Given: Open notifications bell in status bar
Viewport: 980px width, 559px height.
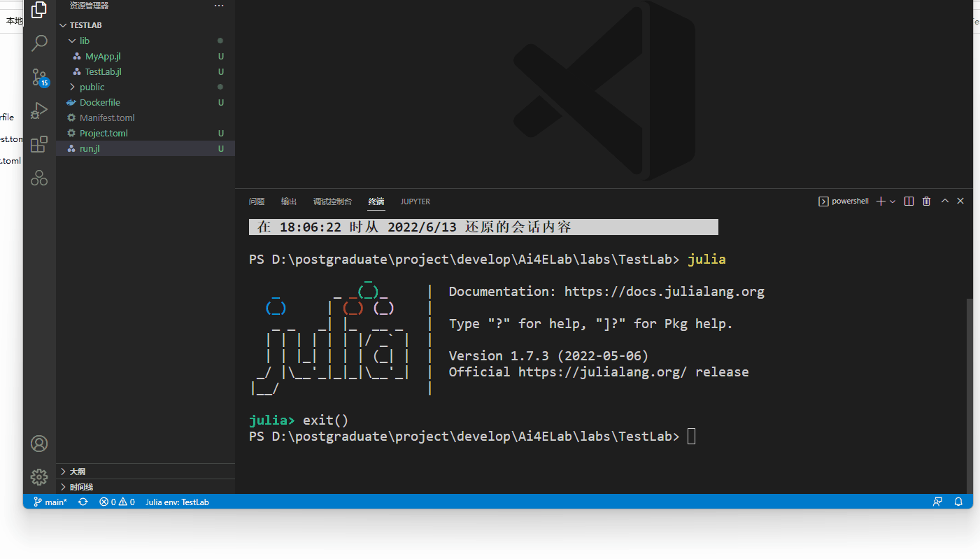Looking at the screenshot, I should point(959,502).
